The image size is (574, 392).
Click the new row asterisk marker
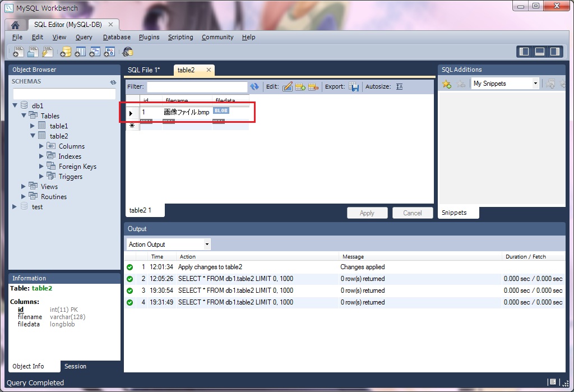click(132, 126)
